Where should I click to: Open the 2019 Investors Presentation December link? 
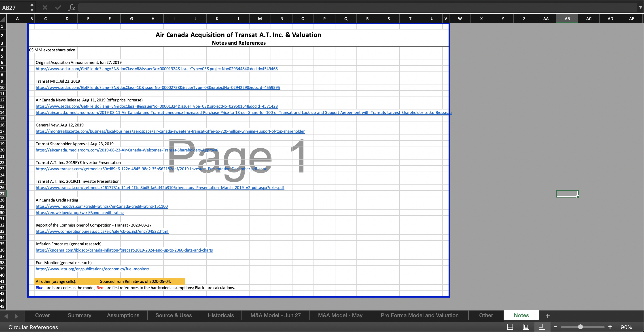[x=151, y=169]
